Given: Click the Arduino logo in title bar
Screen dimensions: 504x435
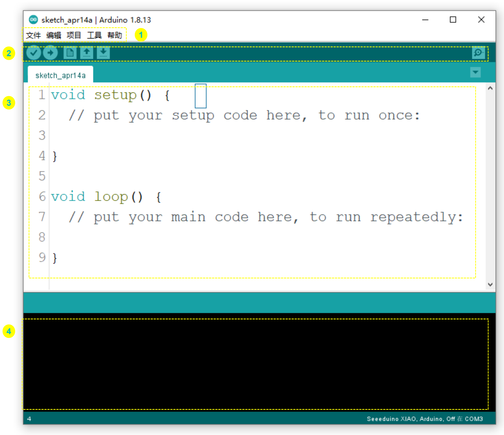Looking at the screenshot, I should tap(33, 20).
